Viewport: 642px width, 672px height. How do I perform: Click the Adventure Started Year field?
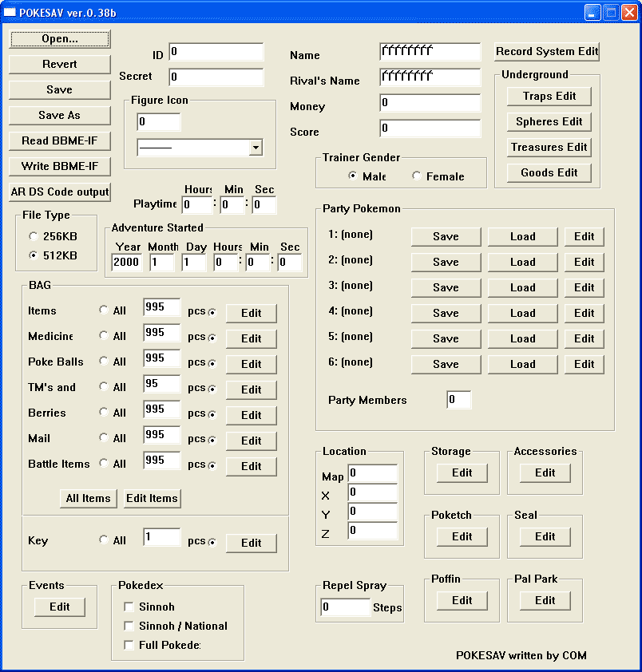[x=127, y=263]
